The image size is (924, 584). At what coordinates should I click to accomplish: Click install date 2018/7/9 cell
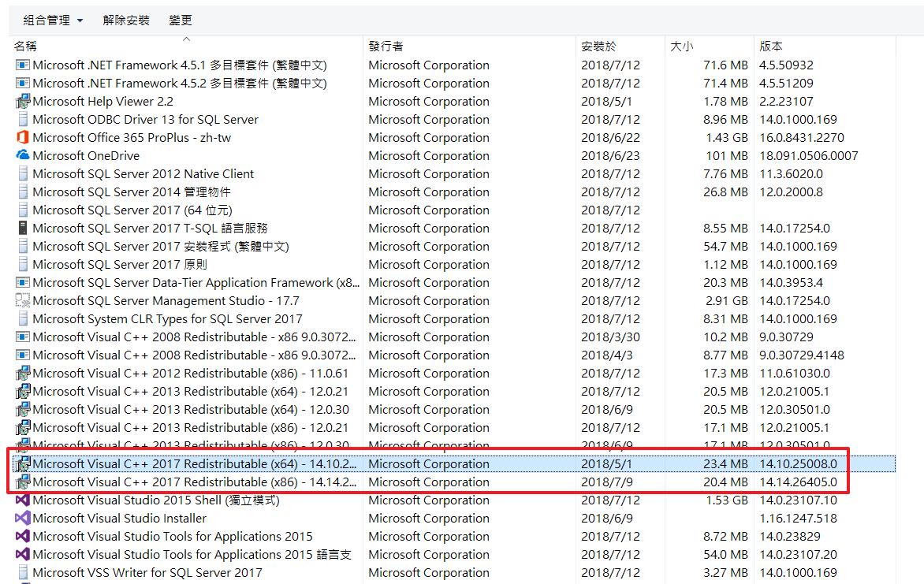click(x=607, y=482)
